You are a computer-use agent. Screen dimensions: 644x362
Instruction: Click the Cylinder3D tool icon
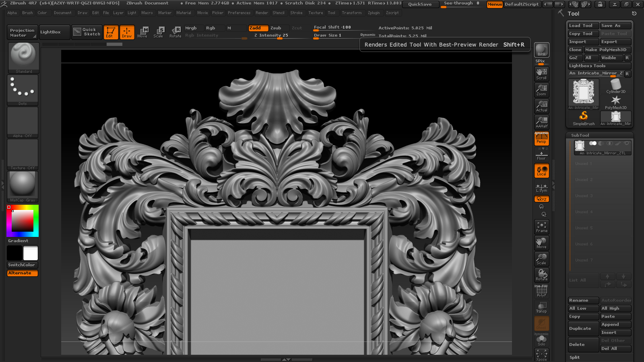[x=615, y=86]
